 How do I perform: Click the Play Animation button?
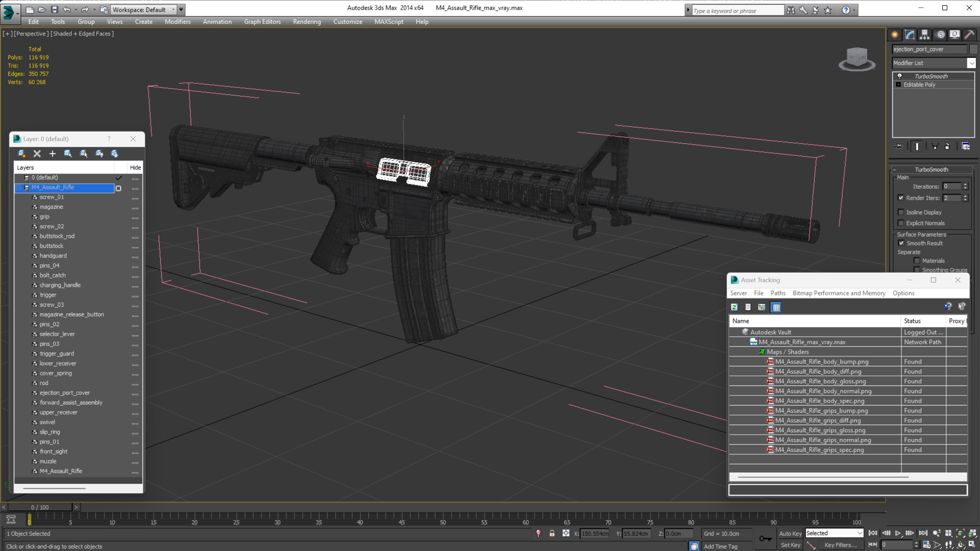coord(898,533)
